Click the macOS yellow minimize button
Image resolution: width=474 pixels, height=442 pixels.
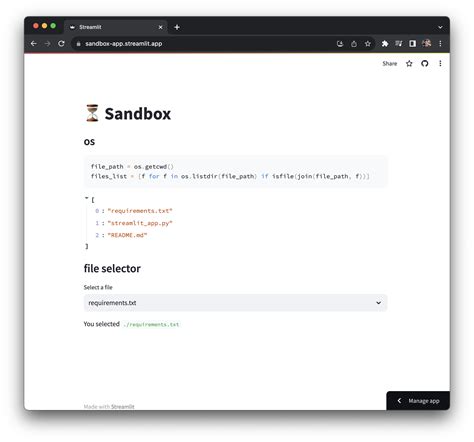[44, 26]
